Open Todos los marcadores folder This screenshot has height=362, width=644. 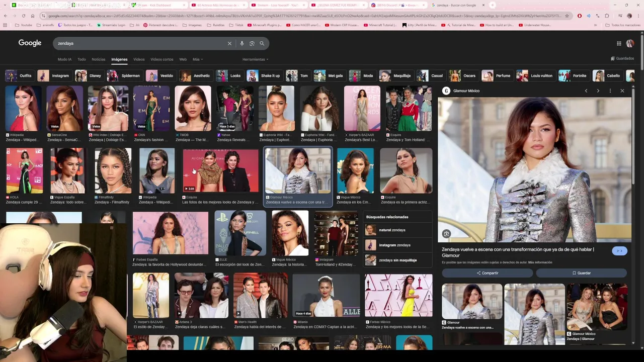[623, 25]
